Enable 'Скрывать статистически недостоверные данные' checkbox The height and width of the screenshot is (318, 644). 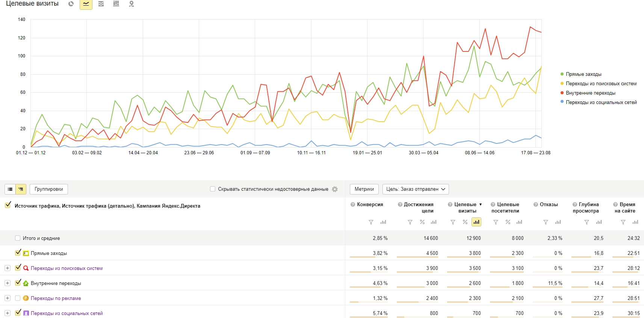[x=213, y=189]
